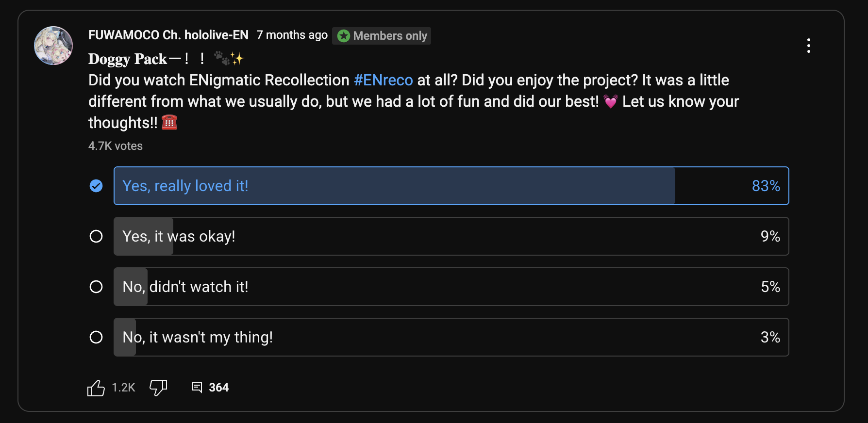The height and width of the screenshot is (423, 868).
Task: Open the three-dot post options menu
Action: [808, 46]
